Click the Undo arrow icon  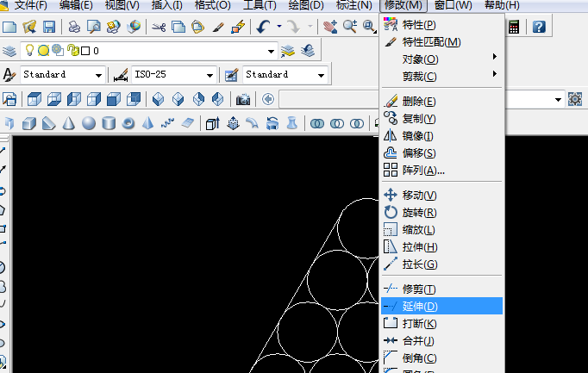[264, 27]
